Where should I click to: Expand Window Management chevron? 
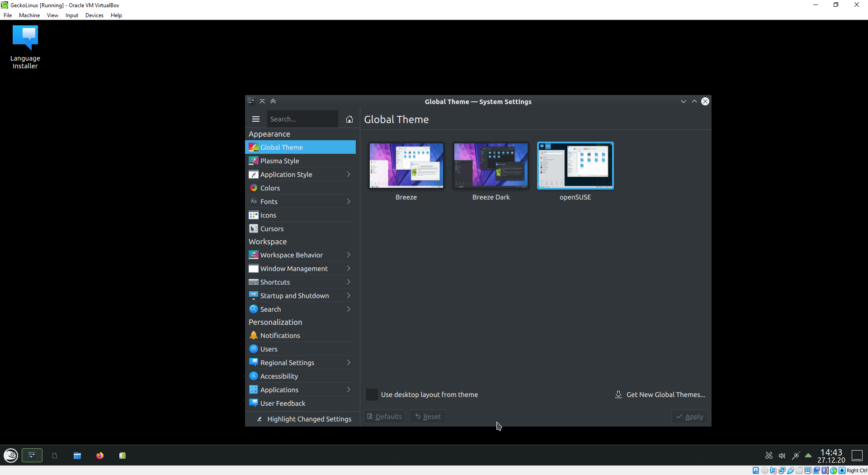coord(349,268)
